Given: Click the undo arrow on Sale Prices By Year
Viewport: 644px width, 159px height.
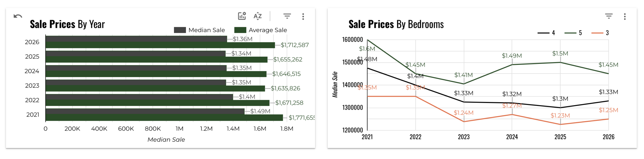Looking at the screenshot, I should (18, 16).
